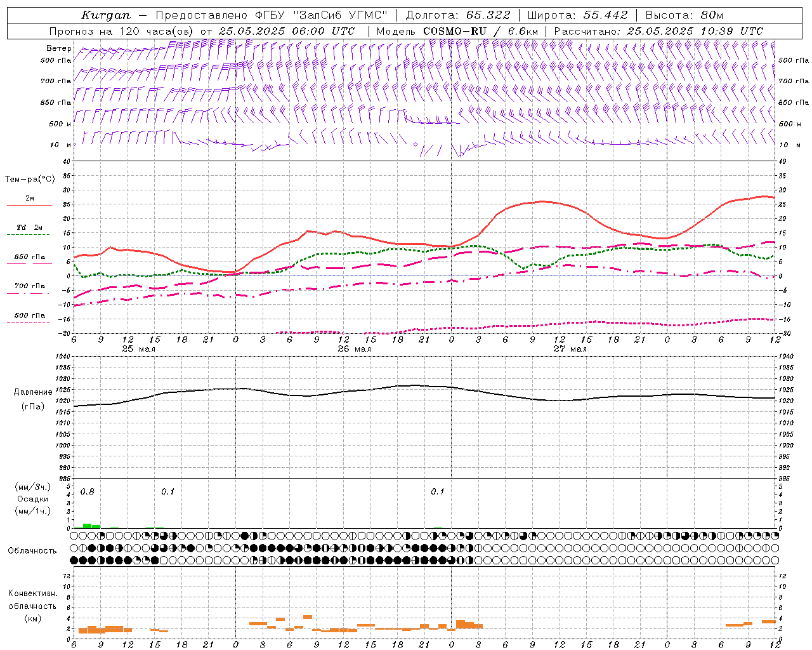Click the "700 гПа" temperature legend entry
The image size is (812, 650).
point(30,286)
